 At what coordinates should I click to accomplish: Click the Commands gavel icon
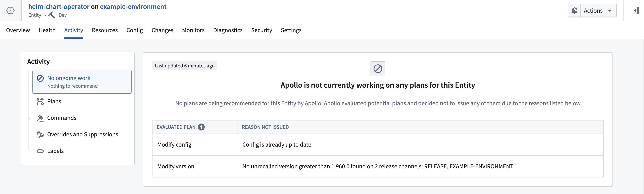pos(40,118)
